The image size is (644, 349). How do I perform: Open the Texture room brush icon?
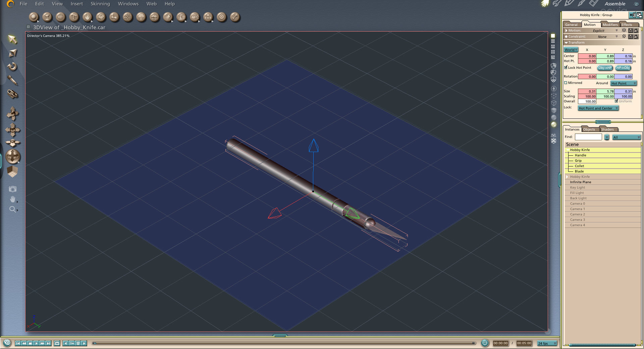[581, 3]
